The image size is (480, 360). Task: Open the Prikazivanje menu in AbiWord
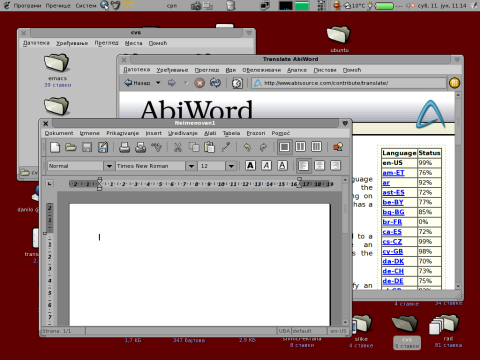(x=122, y=133)
